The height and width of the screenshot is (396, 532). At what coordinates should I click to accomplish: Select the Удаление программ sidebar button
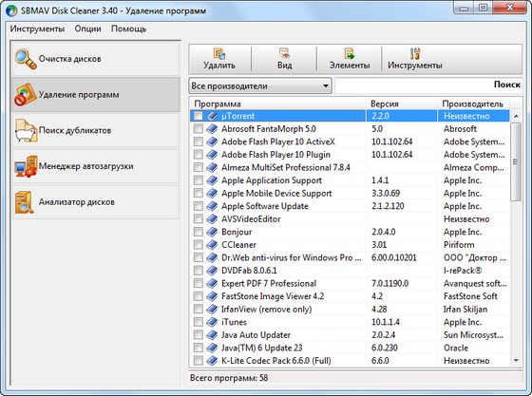(x=96, y=95)
